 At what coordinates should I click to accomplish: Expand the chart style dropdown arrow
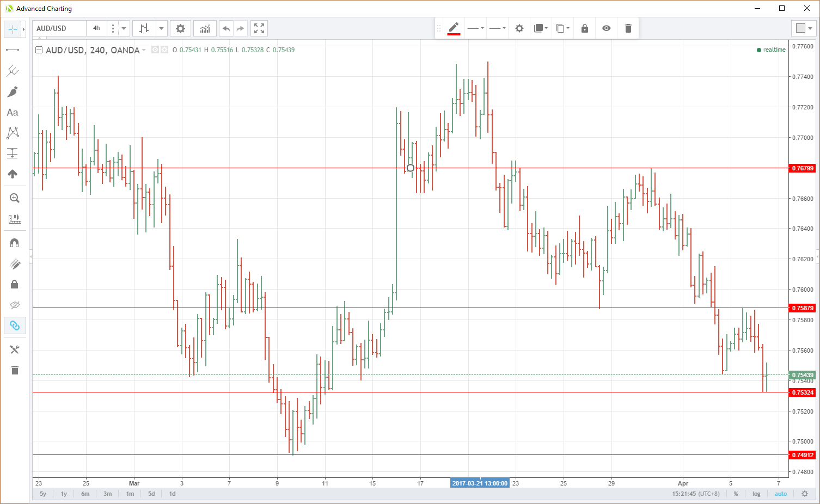[162, 28]
